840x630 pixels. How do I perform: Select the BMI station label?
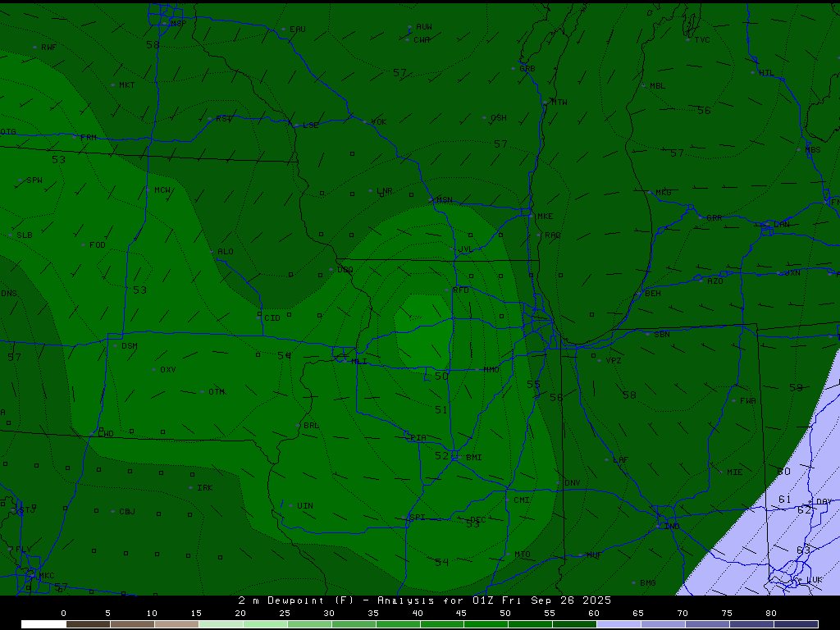(473, 458)
